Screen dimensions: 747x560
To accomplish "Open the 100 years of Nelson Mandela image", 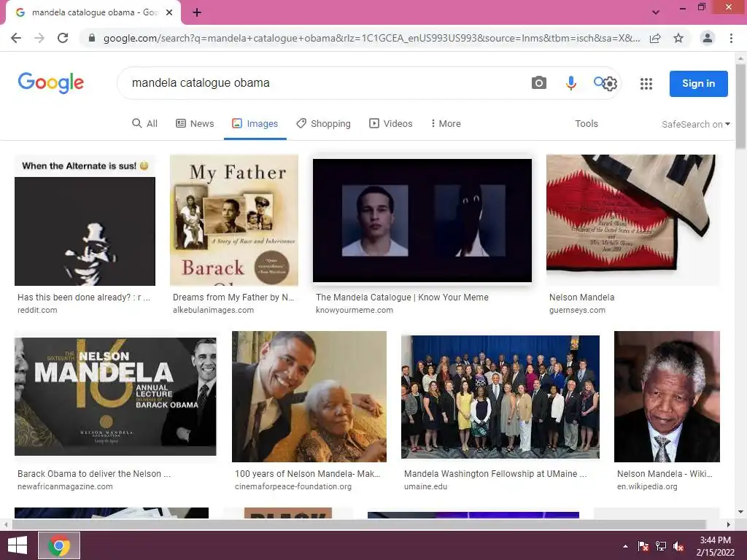I will click(x=309, y=397).
